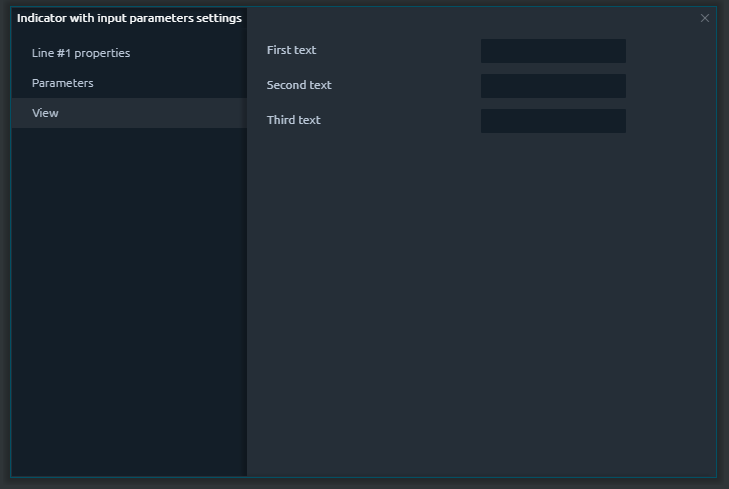Click blank area right of the First text input
Image resolution: width=729 pixels, height=489 pixels.
[670, 51]
